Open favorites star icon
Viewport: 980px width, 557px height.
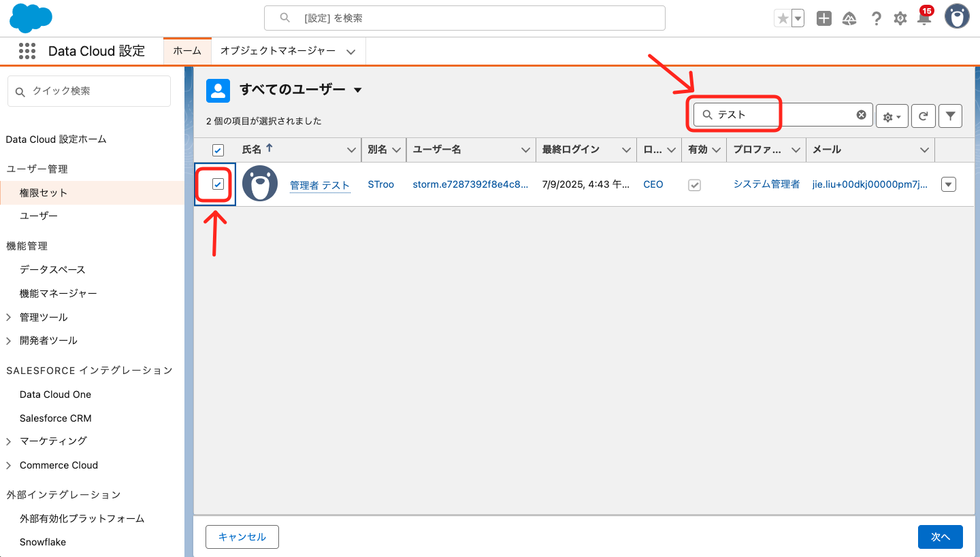783,18
